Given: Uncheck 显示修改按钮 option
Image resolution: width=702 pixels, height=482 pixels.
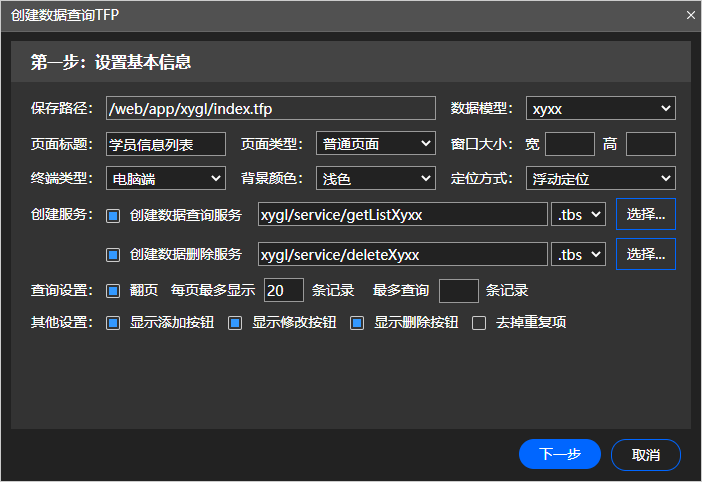Looking at the screenshot, I should click(x=236, y=323).
